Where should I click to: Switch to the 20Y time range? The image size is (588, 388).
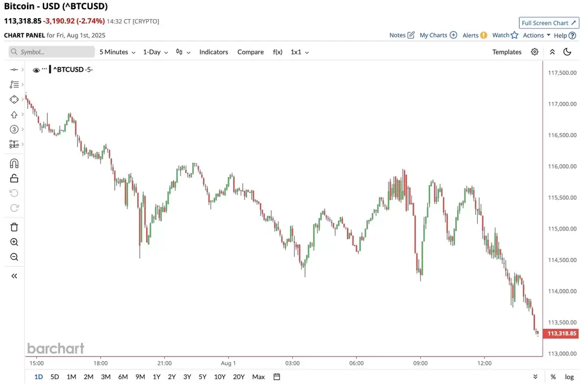tap(238, 377)
